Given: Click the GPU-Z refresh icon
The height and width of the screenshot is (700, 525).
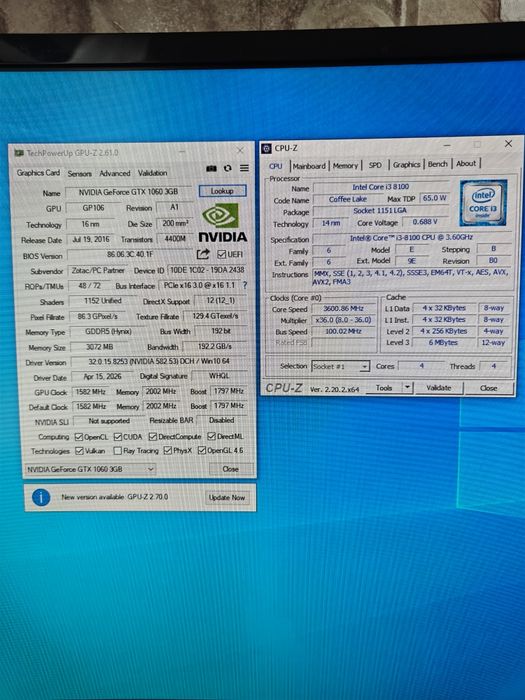Looking at the screenshot, I should [x=228, y=168].
